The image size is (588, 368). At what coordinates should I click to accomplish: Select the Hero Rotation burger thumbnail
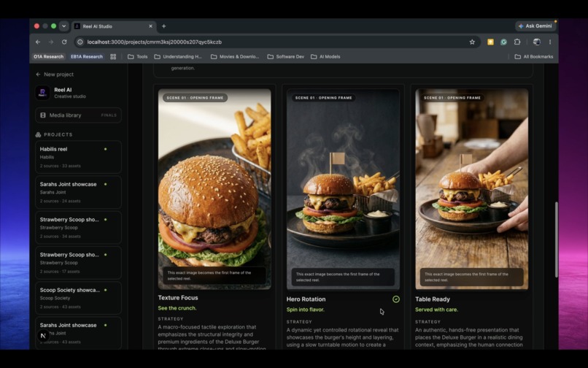343,189
